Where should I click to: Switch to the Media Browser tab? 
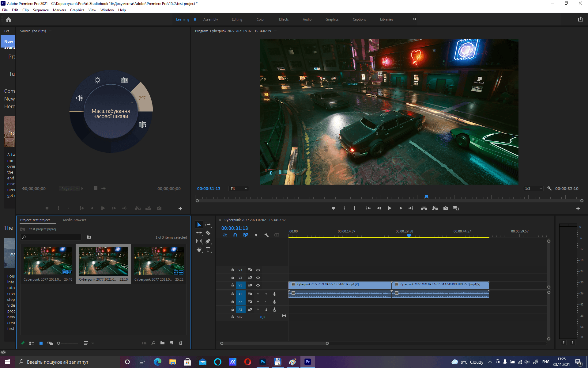tap(74, 220)
